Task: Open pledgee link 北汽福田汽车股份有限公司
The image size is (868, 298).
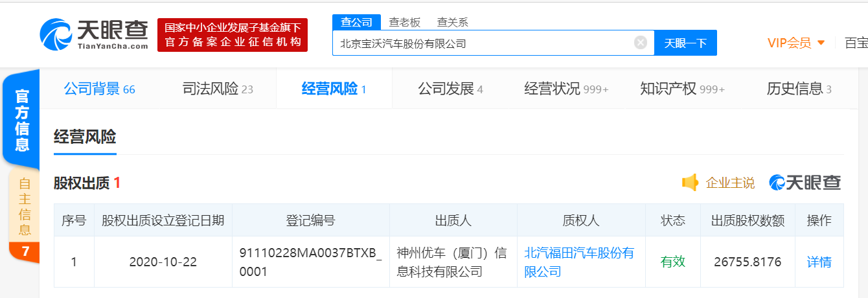Action: (x=579, y=262)
